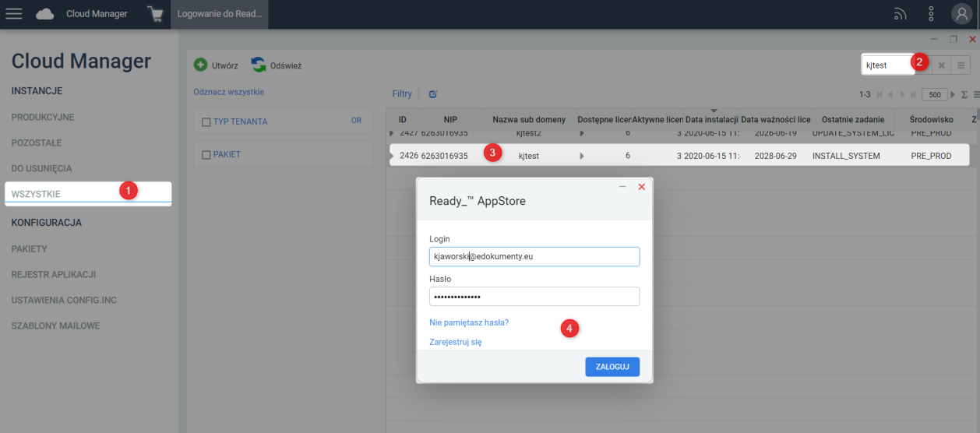Focus the kjtest search field
Image resolution: width=980 pixels, height=433 pixels.
pos(888,65)
